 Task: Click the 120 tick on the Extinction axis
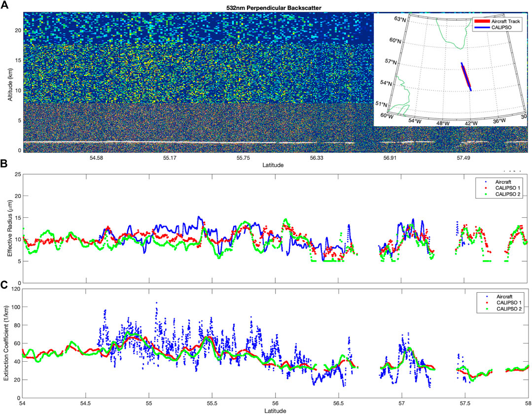(17, 289)
